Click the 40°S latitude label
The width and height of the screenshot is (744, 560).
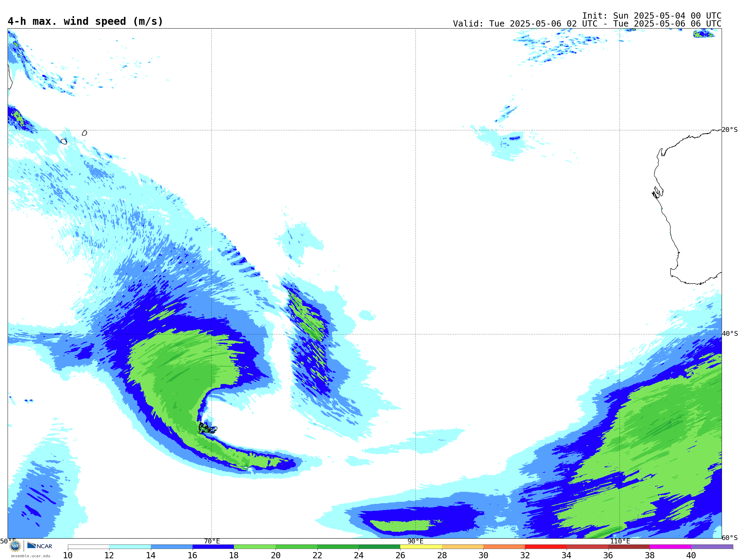730,334
